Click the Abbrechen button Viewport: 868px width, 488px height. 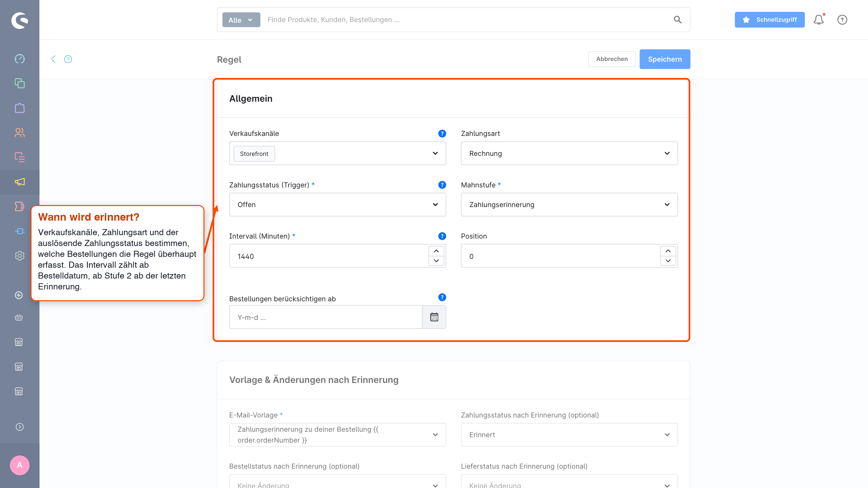(612, 59)
